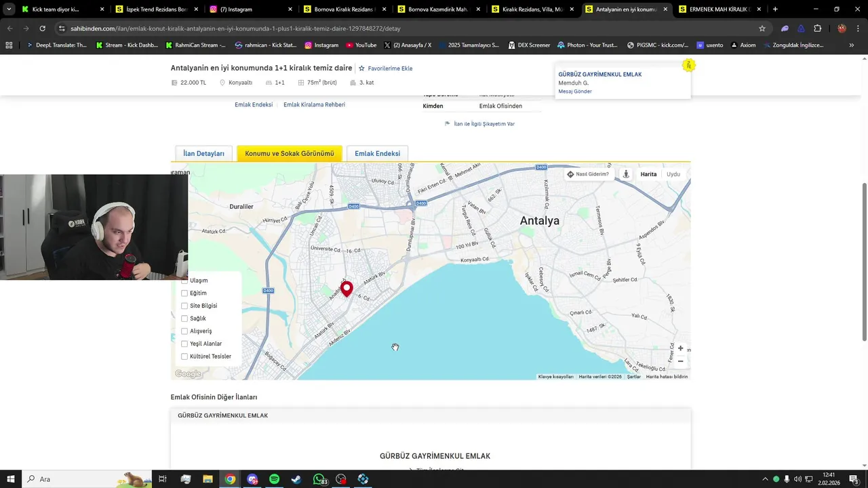Click the Favorilerime Ekle link

point(390,68)
